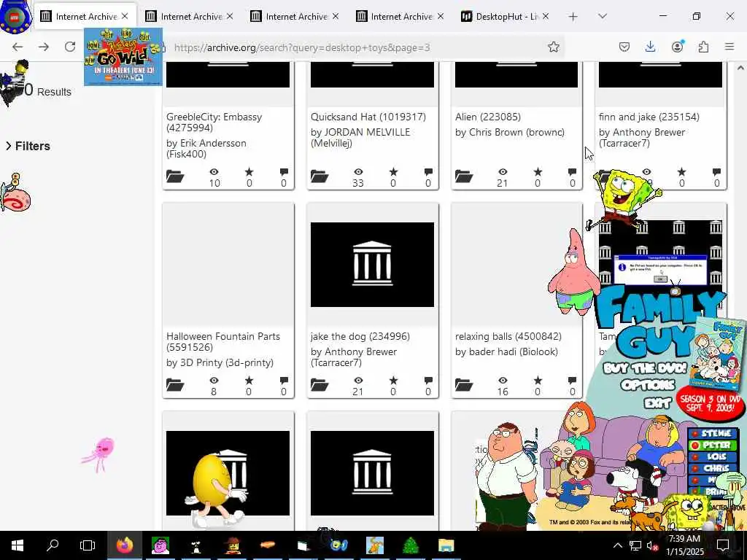Click the jumping SpongeBob desktop toy
747x560 pixels.
(624, 199)
